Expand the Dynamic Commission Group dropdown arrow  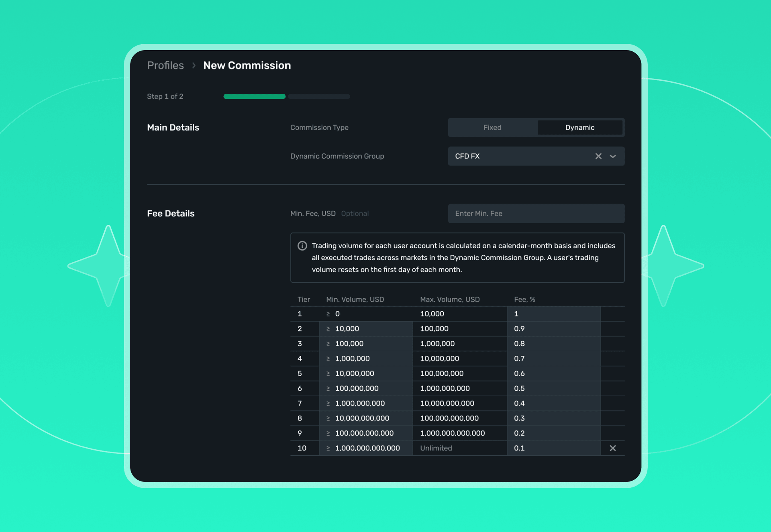coord(613,156)
